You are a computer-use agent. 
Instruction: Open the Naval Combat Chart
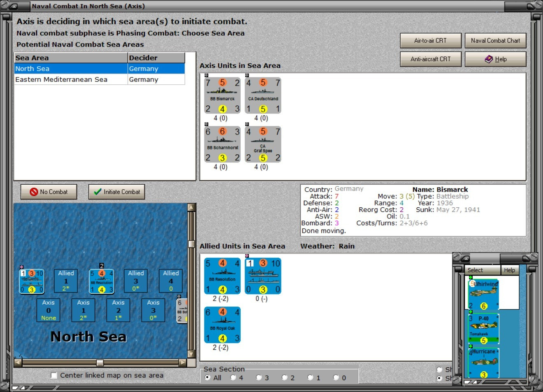[496, 41]
